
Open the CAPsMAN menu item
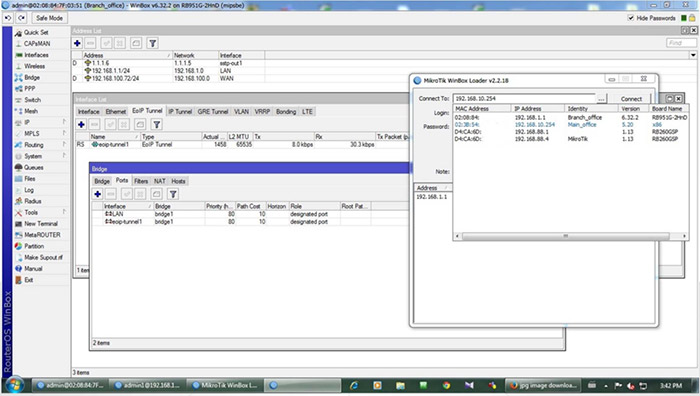[x=37, y=43]
